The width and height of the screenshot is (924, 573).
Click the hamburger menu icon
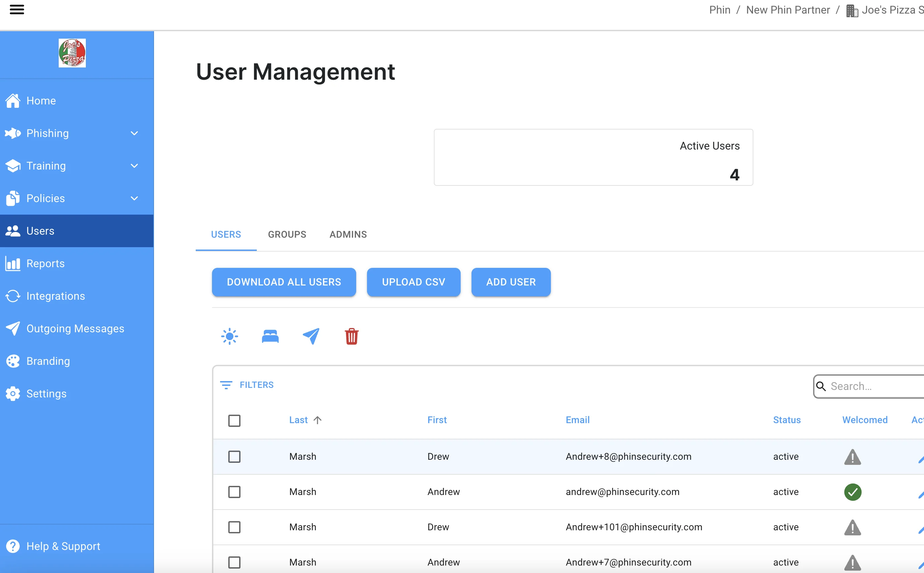pyautogui.click(x=17, y=9)
